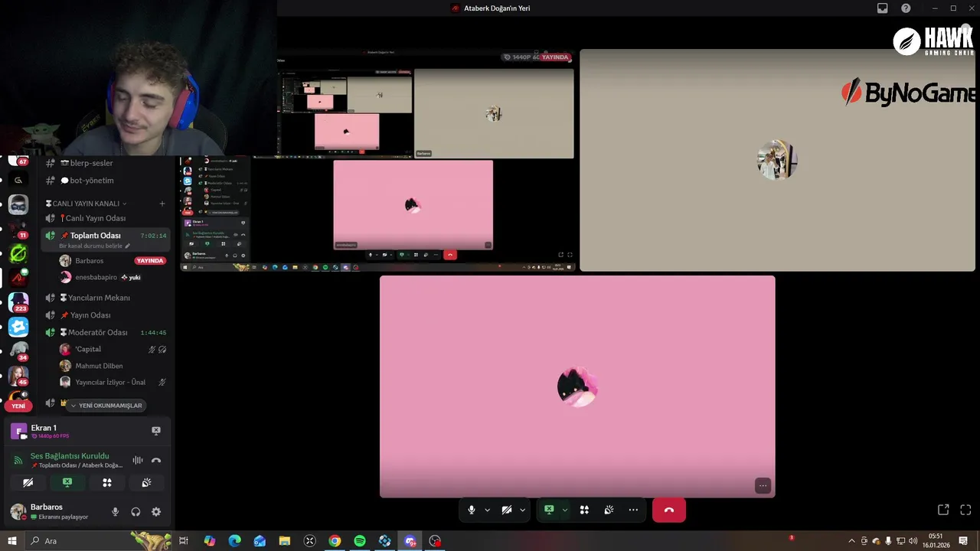Open more options ellipsis in call bar
Screen dimensions: 980x551
tap(633, 510)
